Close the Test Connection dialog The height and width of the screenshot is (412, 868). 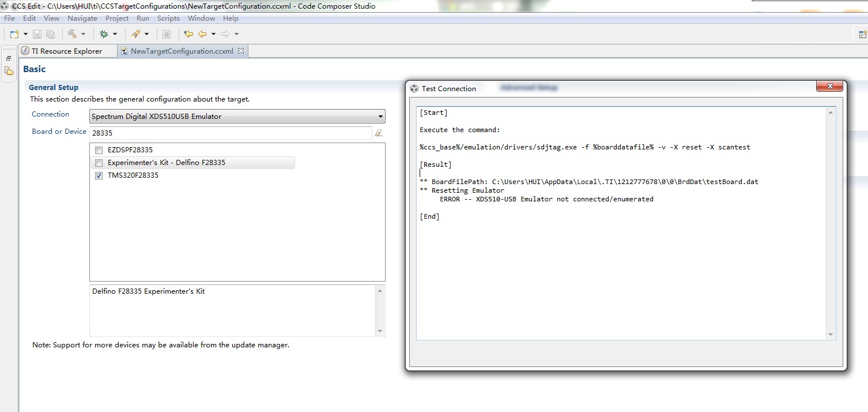coord(830,87)
